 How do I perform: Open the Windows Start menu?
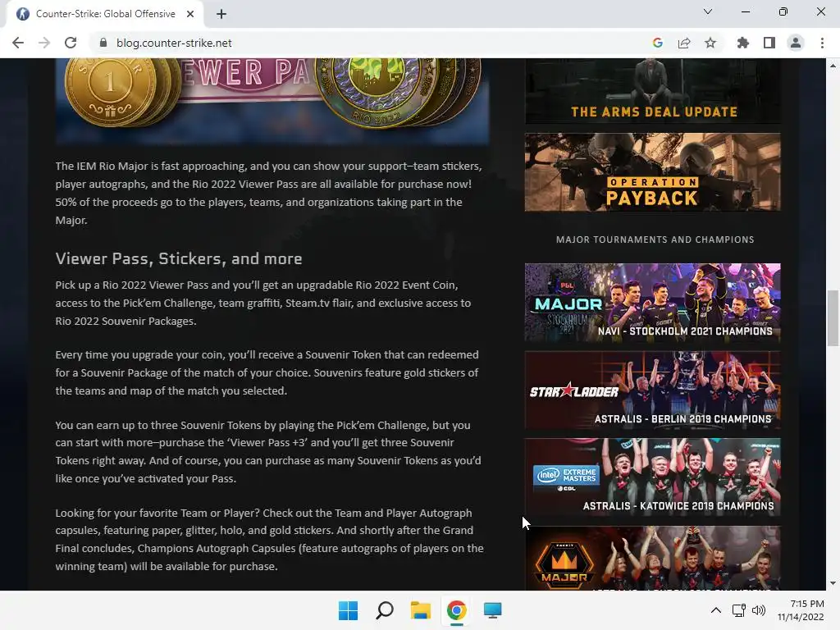(348, 610)
